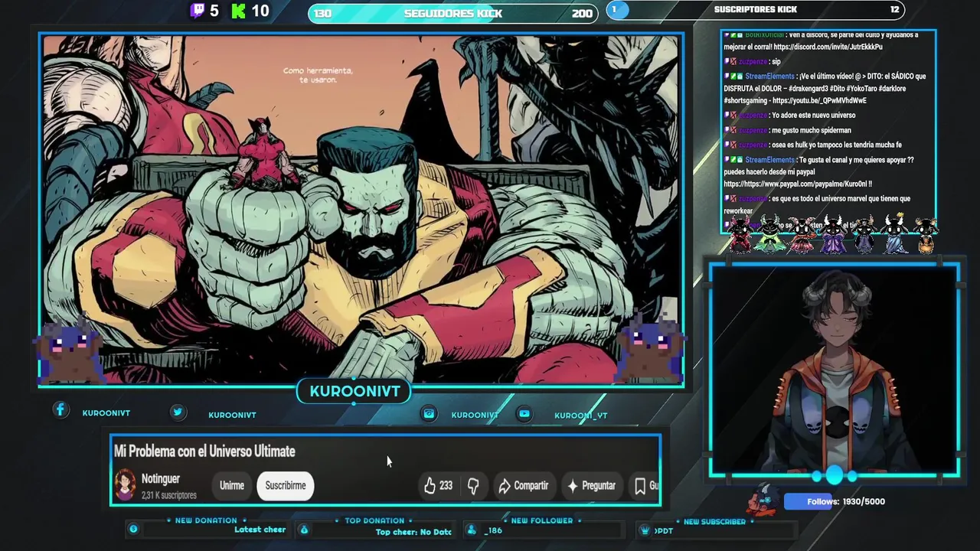Click the video title "Mi Problema con el Universo Ultimate"

click(204, 452)
